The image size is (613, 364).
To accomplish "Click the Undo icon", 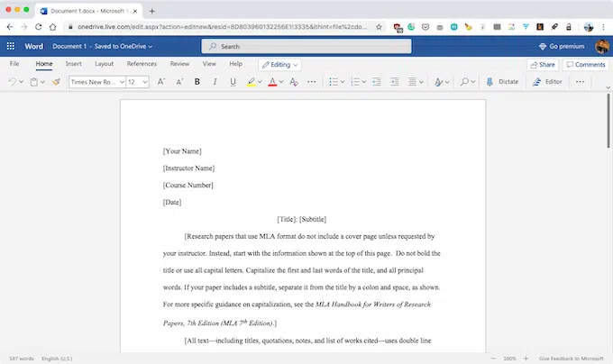I will tap(12, 82).
